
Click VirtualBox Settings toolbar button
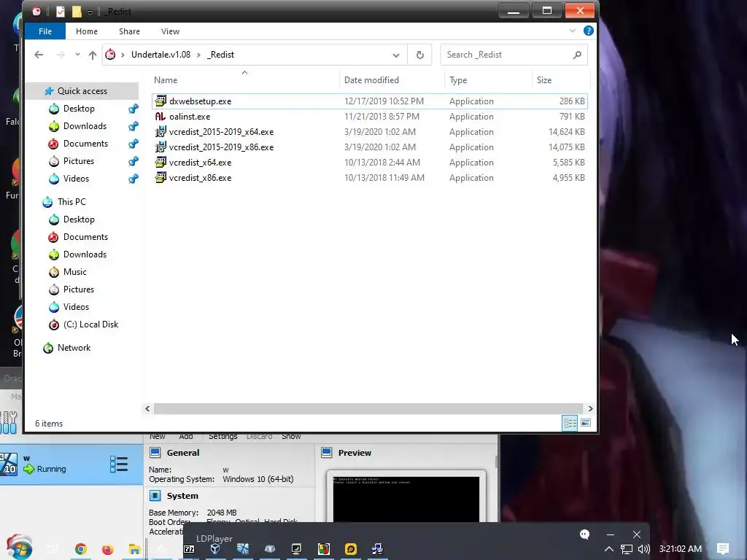pos(222,436)
